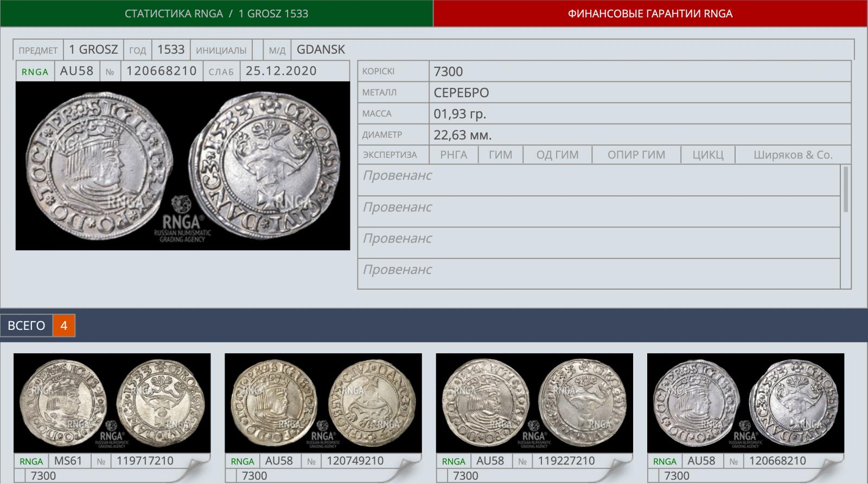This screenshot has height=484, width=868.
Task: Click the number 120749210 under the second card
Action: (x=355, y=461)
